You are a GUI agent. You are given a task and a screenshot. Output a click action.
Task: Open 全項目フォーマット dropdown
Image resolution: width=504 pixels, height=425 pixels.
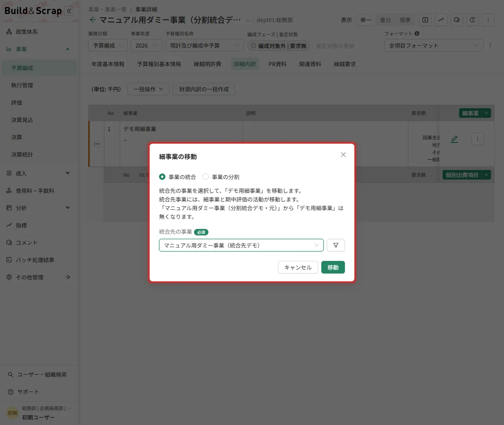[434, 46]
